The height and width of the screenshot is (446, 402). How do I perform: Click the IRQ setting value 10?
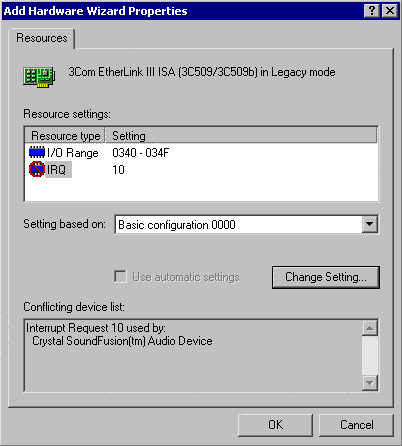tap(118, 170)
